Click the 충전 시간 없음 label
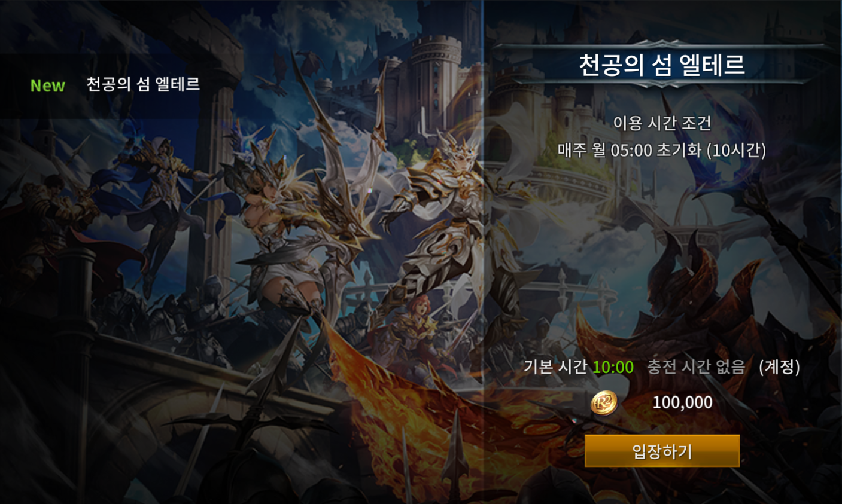842x504 pixels. point(696,366)
